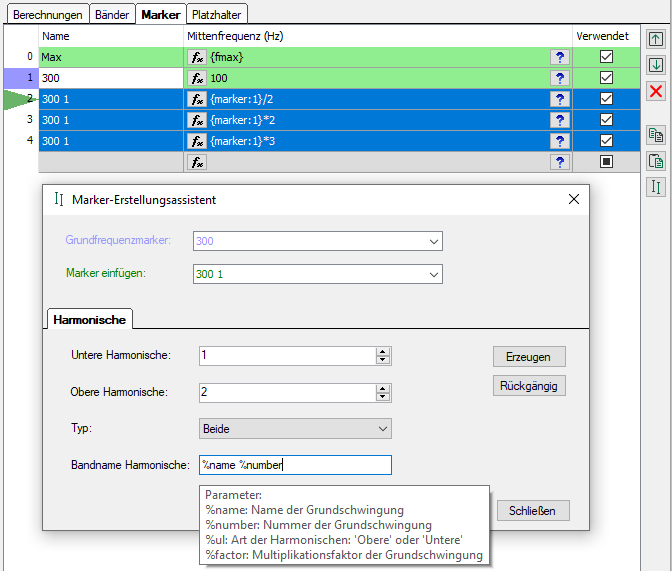The height and width of the screenshot is (571, 672).
Task: Show help for {fmax} formula
Action: pyautogui.click(x=560, y=57)
